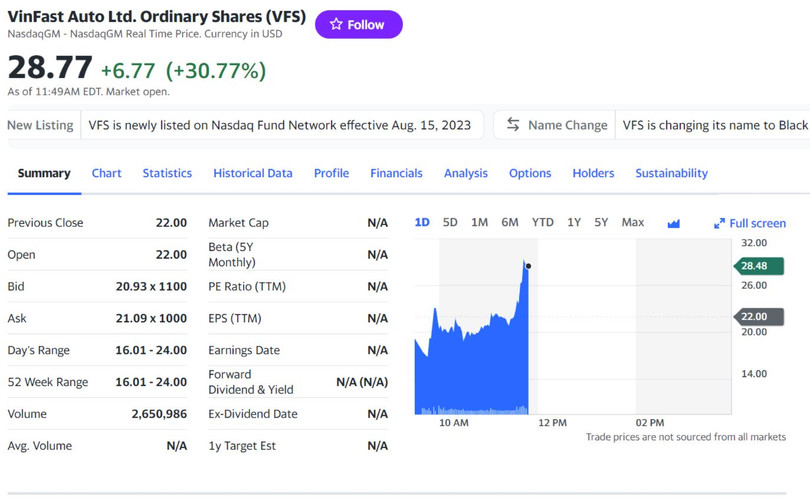Image resolution: width=810 pixels, height=499 pixels.
Task: Select the Financials tab
Action: (x=396, y=173)
